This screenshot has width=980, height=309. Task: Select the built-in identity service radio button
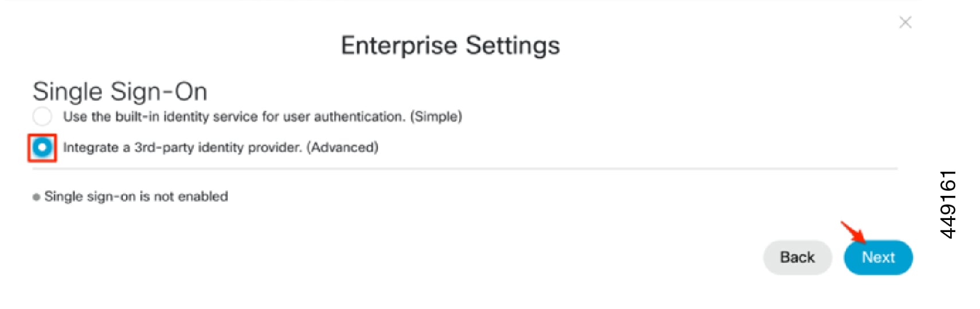[x=42, y=117]
